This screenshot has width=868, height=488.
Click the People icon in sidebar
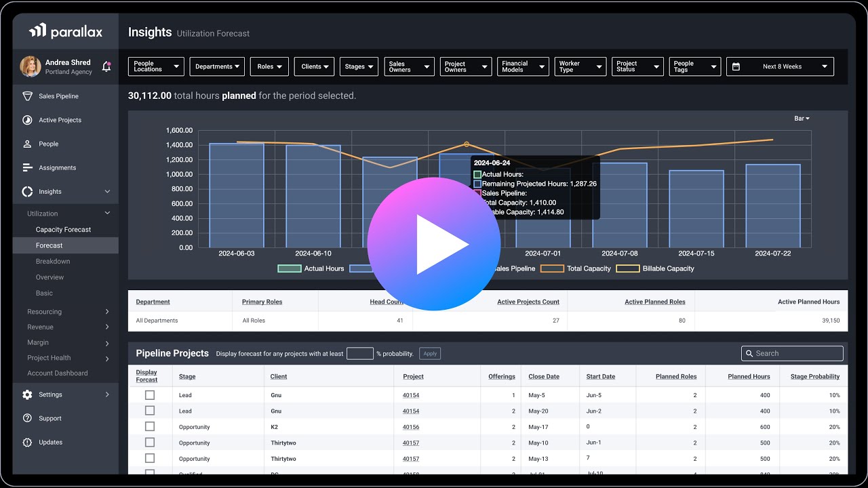[x=27, y=144]
